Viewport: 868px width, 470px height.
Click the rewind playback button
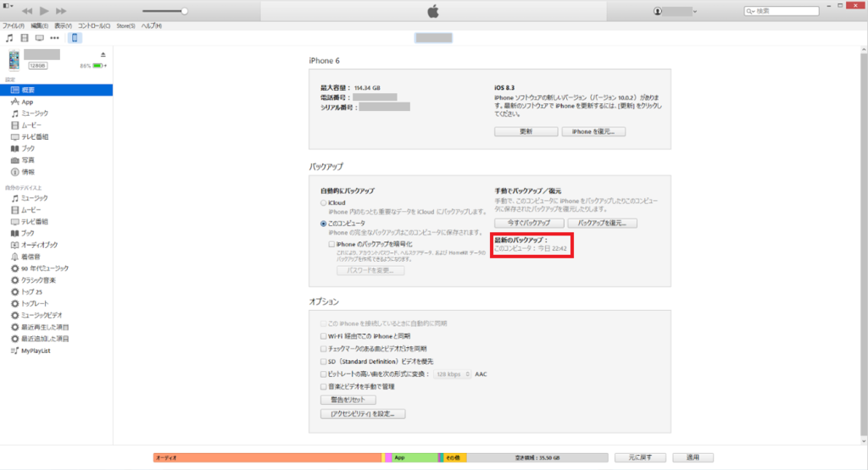tap(26, 11)
